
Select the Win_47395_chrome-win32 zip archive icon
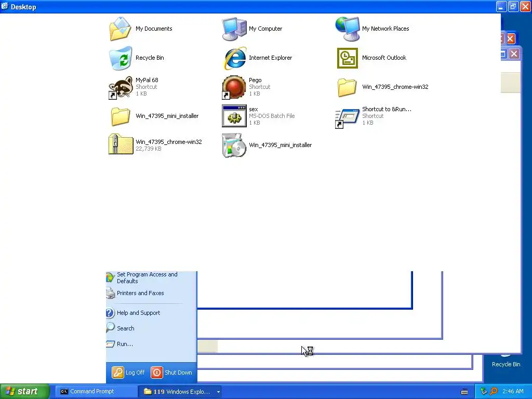121,144
